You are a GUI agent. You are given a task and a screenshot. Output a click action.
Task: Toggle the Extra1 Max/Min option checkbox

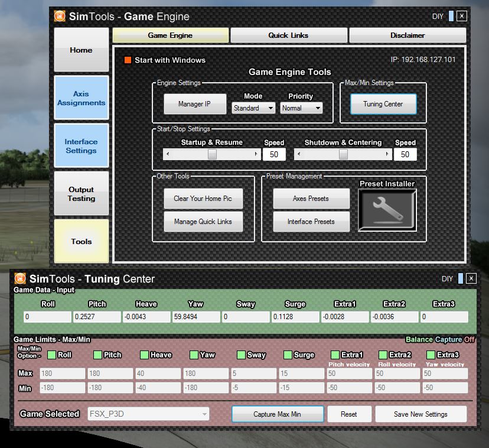tap(335, 355)
